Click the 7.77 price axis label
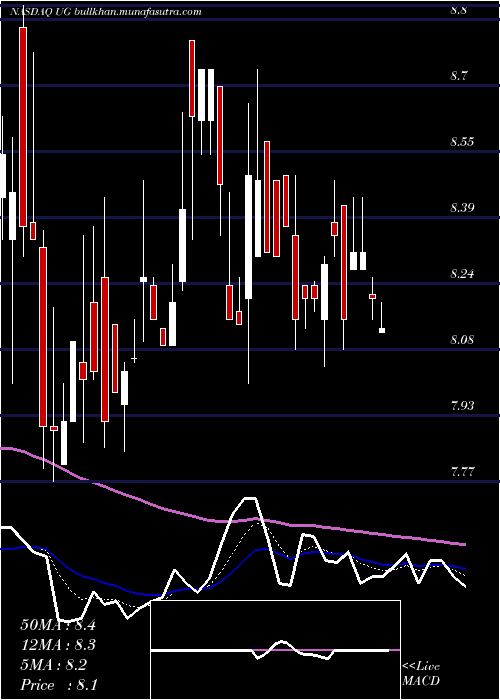 coord(462,471)
